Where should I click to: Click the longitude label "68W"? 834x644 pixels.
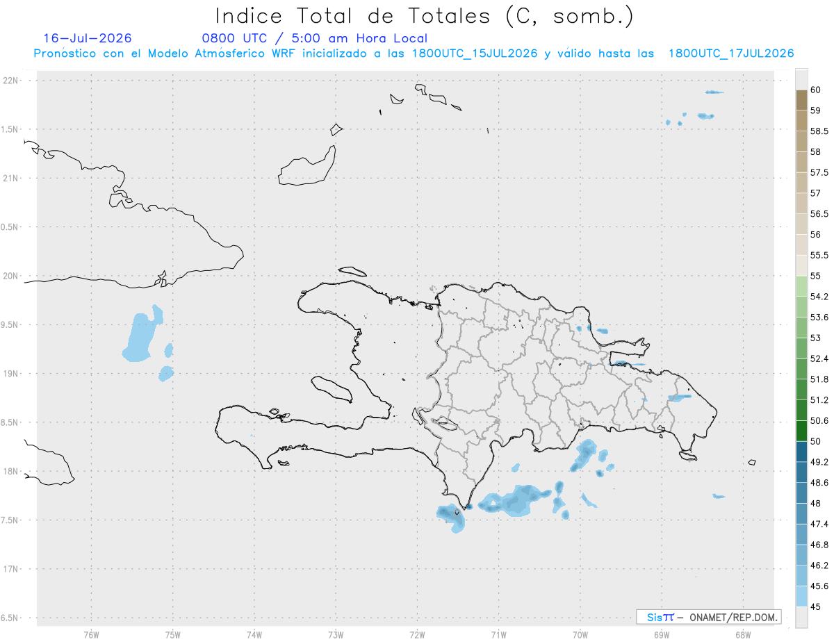(743, 634)
